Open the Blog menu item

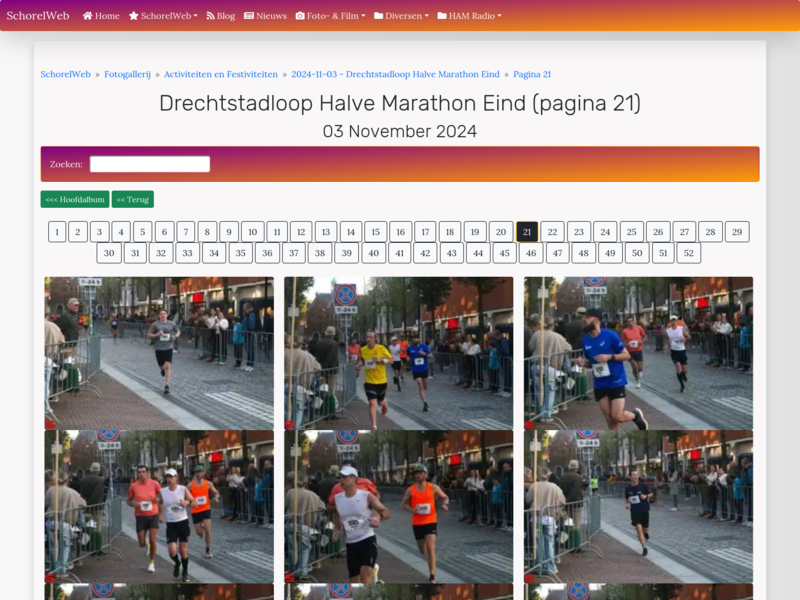220,16
